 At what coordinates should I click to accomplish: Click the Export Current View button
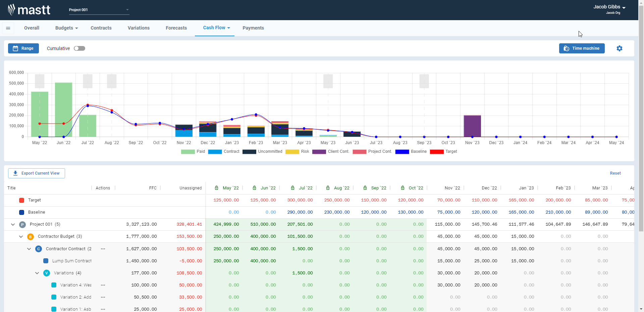(36, 173)
